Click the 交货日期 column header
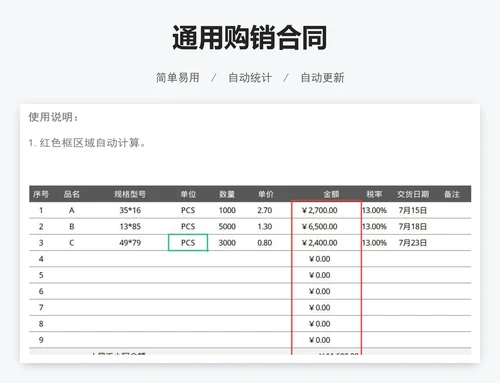 413,194
